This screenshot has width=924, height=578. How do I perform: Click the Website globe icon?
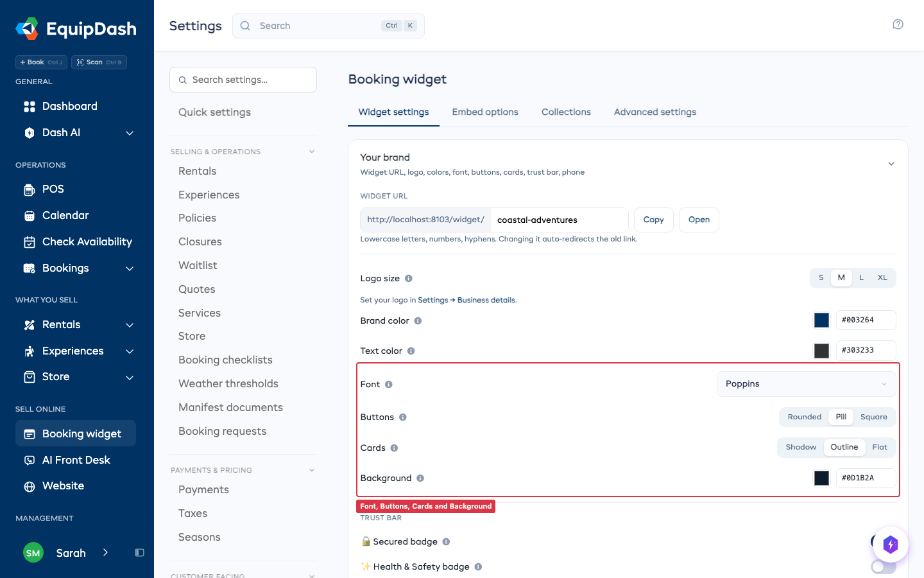(x=30, y=487)
